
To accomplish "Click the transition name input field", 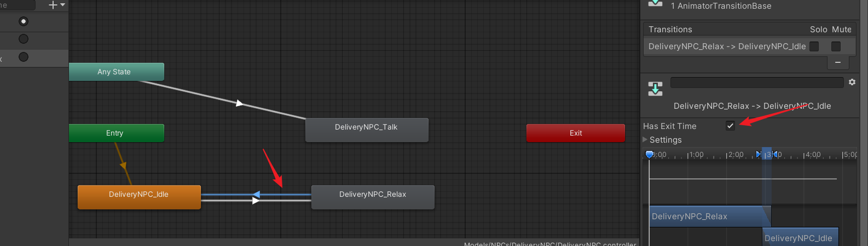I will 756,83.
